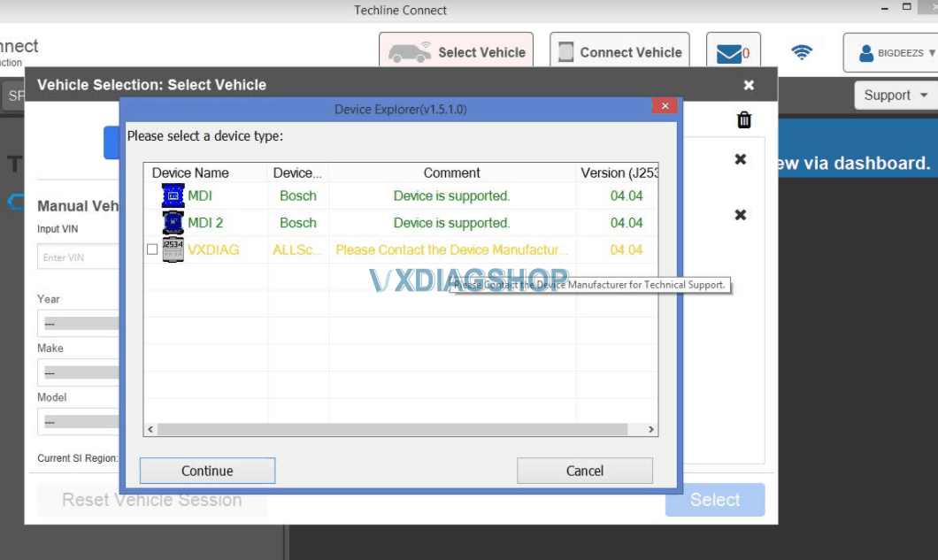
Task: Click the MDI 2 device icon
Action: point(173,223)
